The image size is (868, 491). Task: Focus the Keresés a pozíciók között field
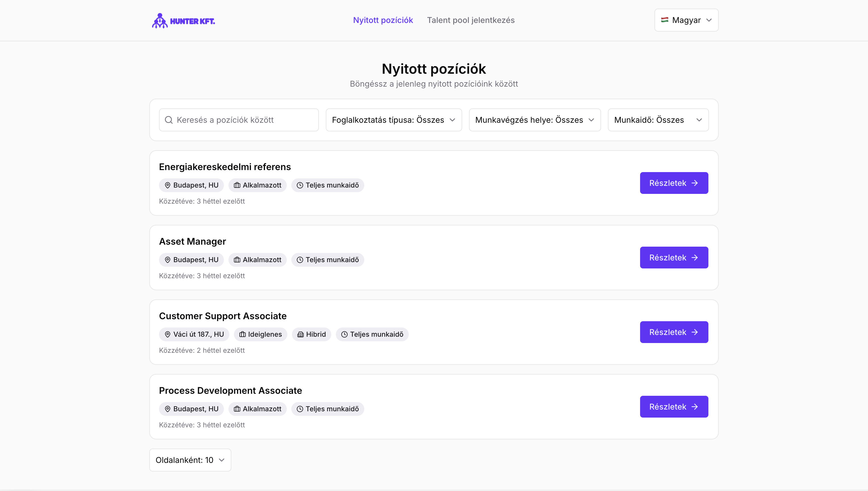[239, 120]
